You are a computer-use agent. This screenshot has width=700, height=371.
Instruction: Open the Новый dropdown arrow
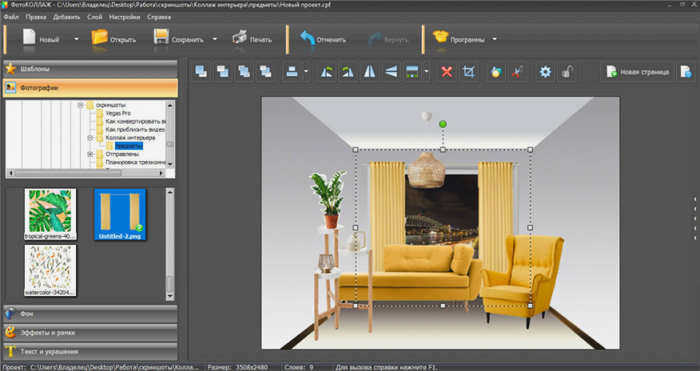(x=76, y=39)
